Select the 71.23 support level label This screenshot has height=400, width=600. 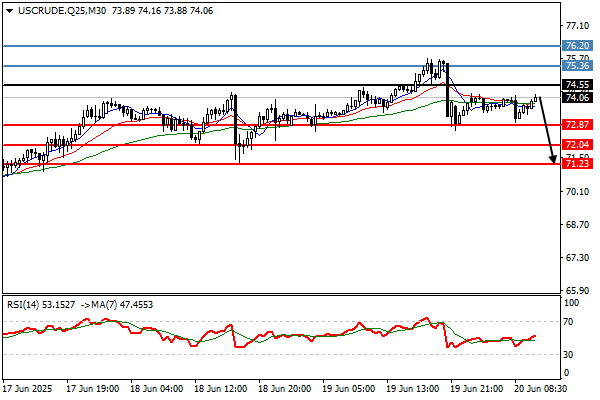coord(577,164)
